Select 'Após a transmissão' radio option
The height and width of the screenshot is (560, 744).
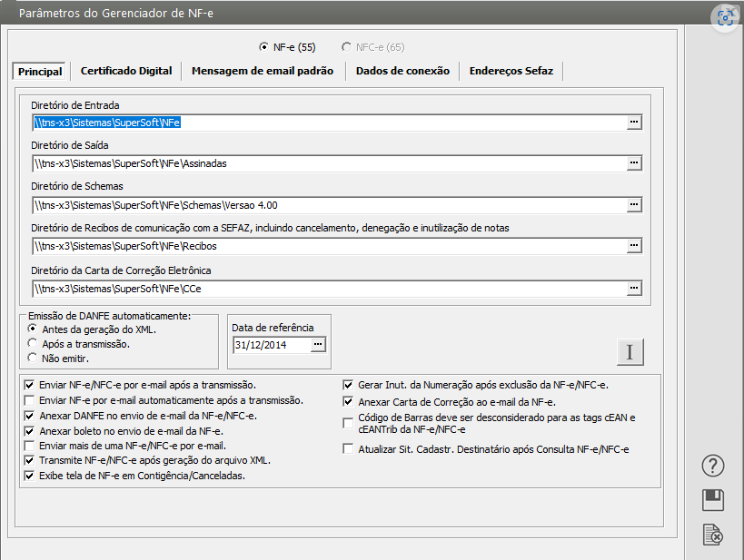click(34, 344)
